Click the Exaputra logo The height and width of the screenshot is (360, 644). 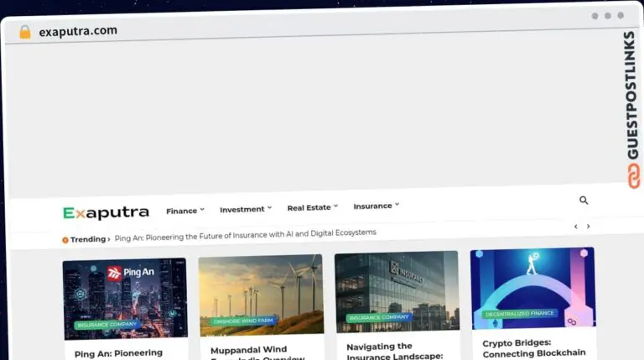click(106, 213)
